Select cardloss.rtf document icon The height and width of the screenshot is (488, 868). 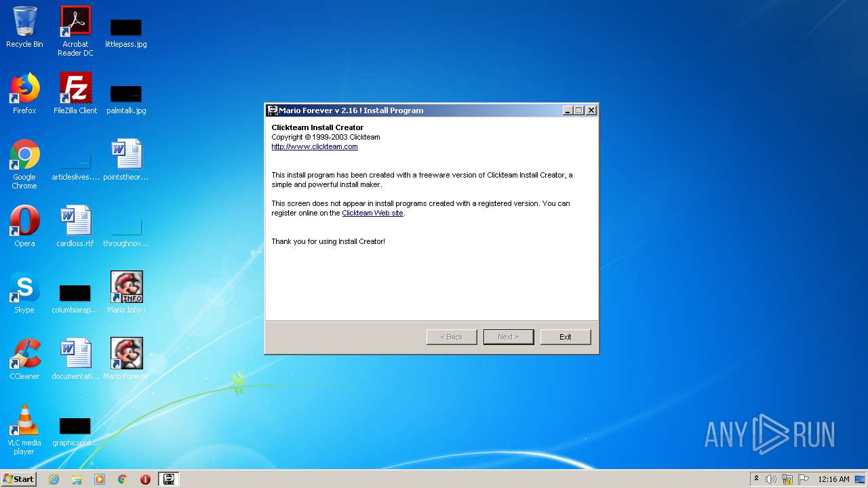(75, 226)
